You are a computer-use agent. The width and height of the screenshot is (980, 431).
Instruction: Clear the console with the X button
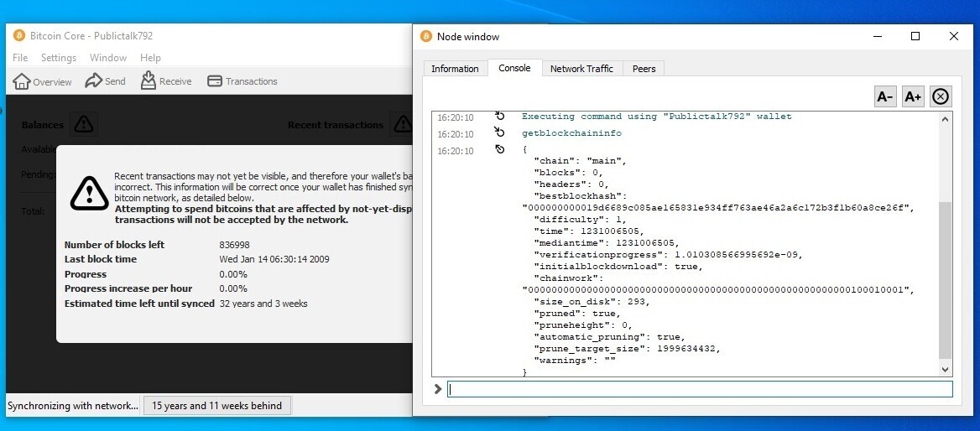click(941, 96)
